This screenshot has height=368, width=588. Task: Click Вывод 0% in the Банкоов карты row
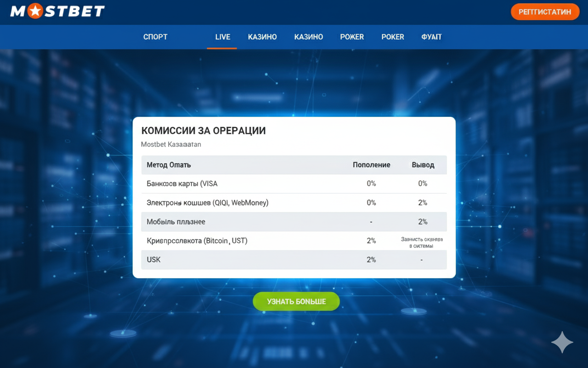423,184
